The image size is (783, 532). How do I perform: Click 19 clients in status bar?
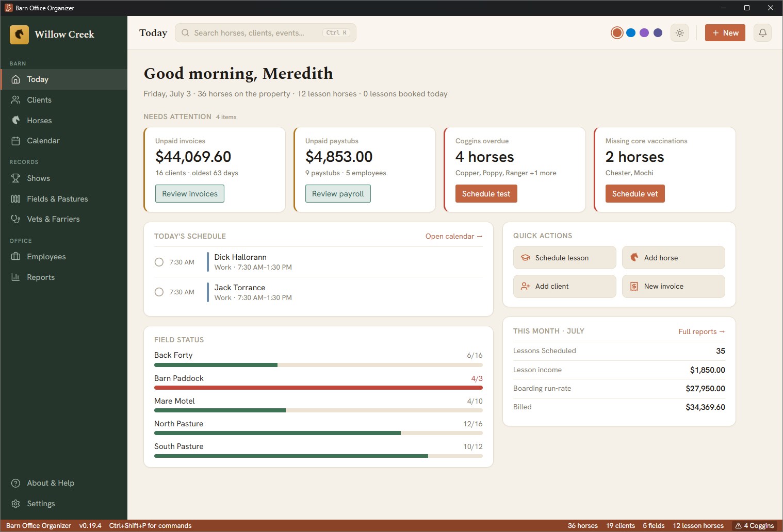tap(620, 526)
